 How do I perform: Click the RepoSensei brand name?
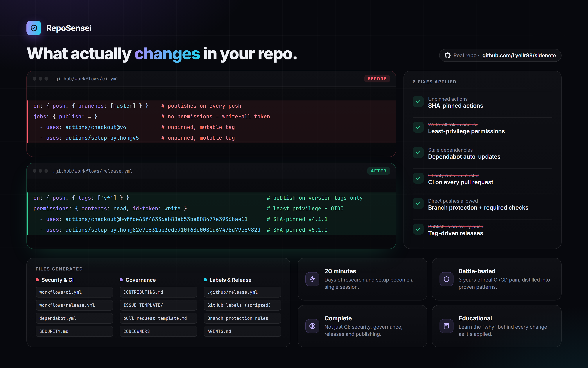point(69,28)
